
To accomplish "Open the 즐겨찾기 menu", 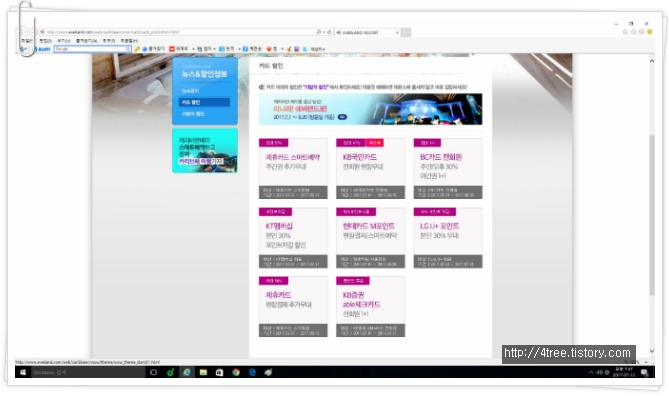I will coord(86,41).
